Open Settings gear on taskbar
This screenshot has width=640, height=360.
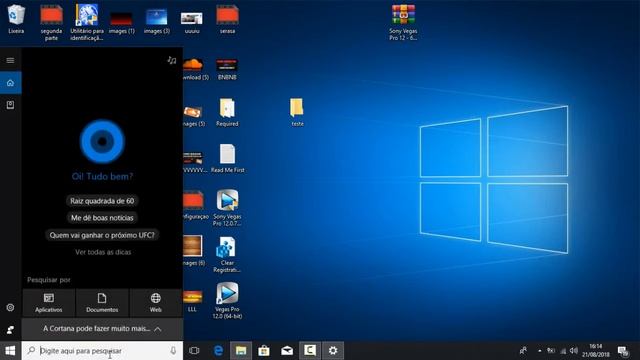[333, 351]
